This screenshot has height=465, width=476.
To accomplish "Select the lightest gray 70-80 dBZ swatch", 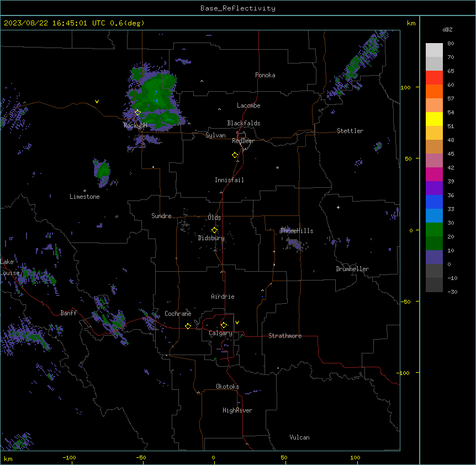I will point(434,50).
